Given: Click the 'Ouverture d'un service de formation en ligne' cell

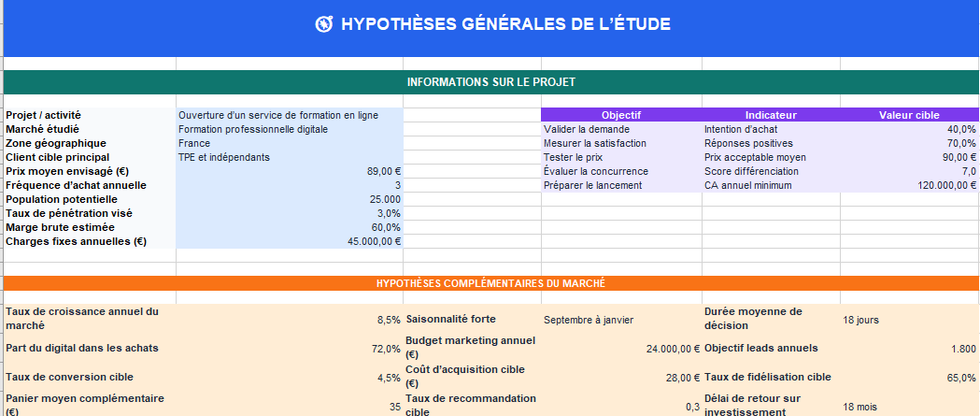Looking at the screenshot, I should [290, 115].
